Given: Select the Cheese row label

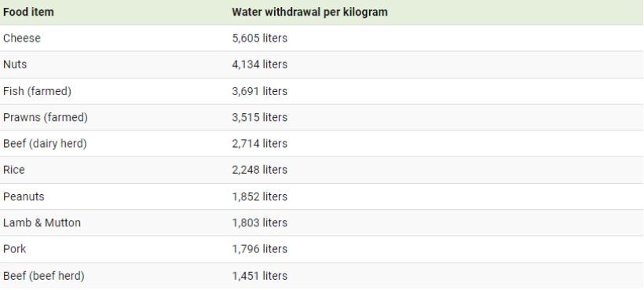Looking at the screenshot, I should click(22, 39).
